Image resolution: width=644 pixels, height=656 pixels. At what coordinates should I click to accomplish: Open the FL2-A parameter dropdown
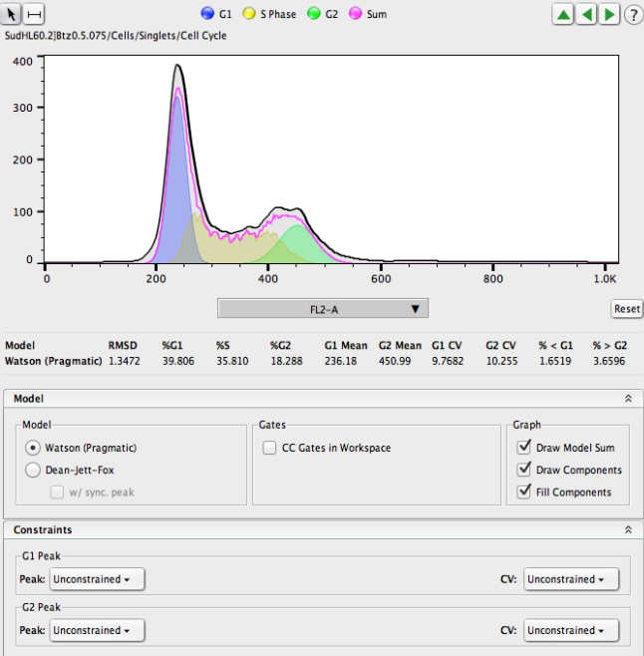click(x=323, y=309)
